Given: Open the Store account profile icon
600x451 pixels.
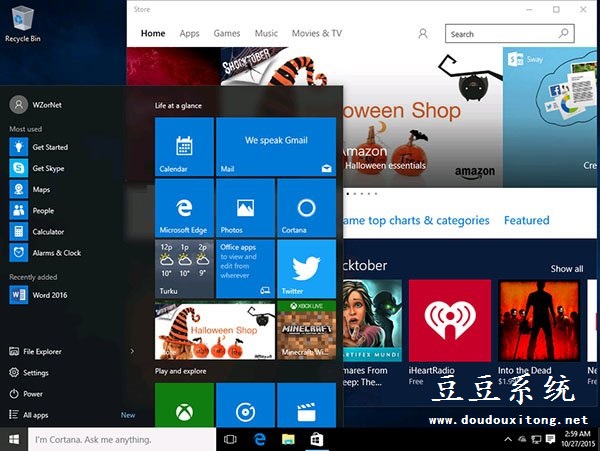Looking at the screenshot, I should tap(423, 34).
